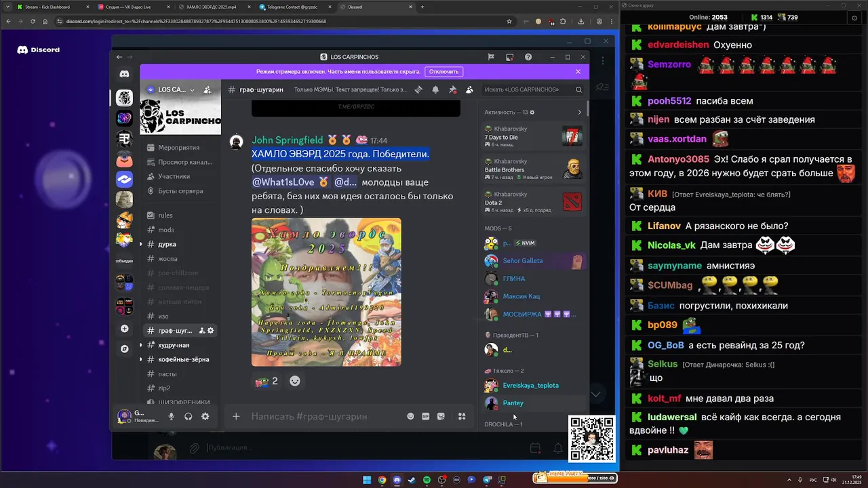Open emoji picker in message box

point(410,416)
